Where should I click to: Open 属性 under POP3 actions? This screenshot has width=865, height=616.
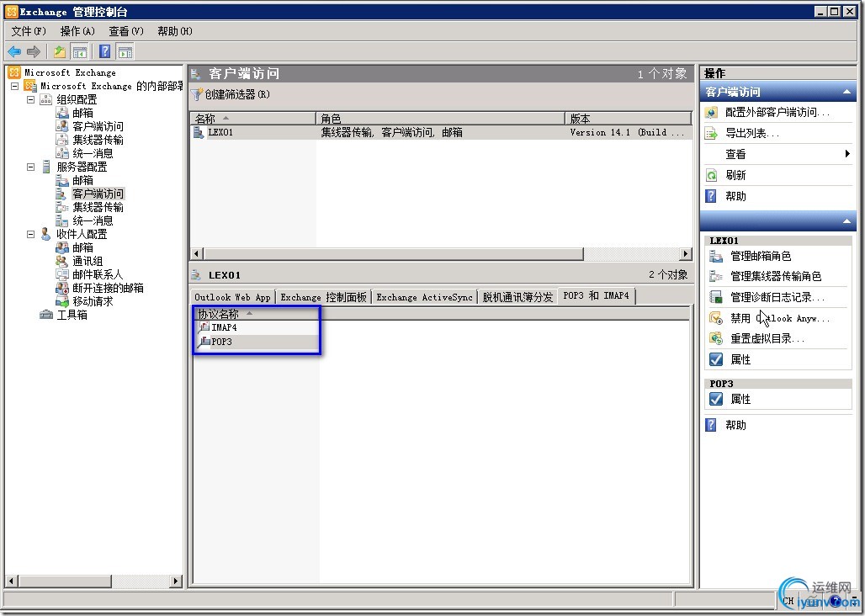[x=740, y=399]
